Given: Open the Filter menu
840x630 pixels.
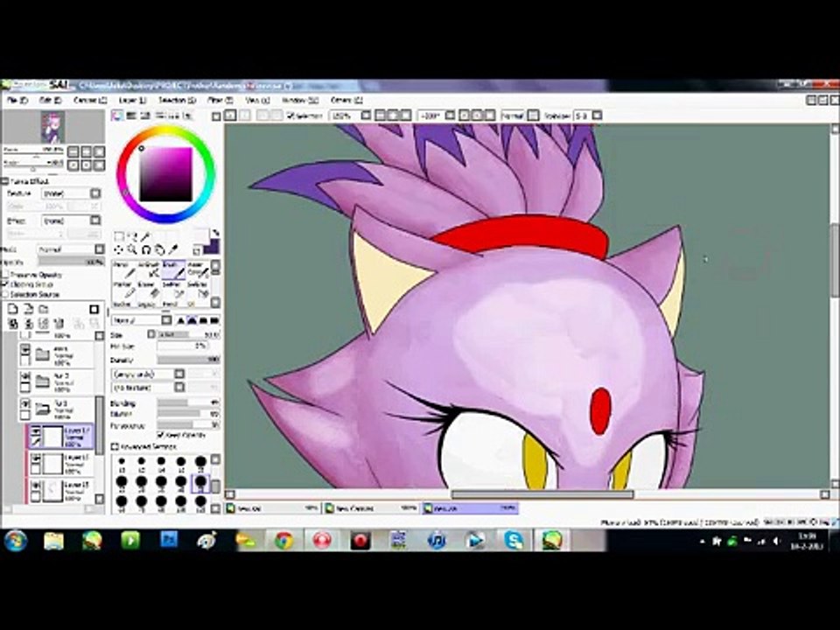Looking at the screenshot, I should 220,100.
